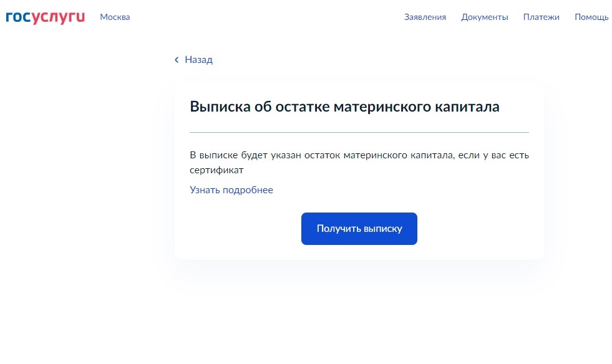Go to the Документы menu item

coord(484,17)
